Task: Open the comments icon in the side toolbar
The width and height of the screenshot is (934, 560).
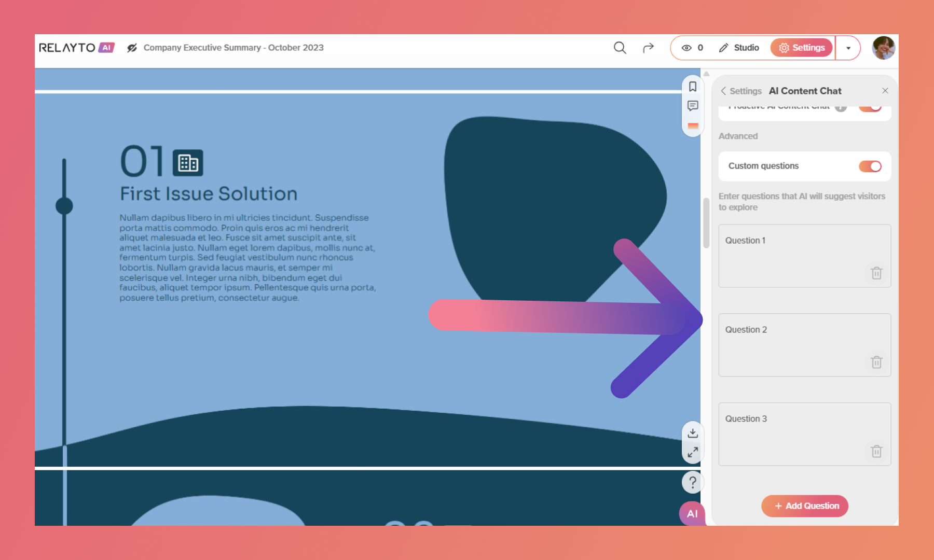Action: pos(692,106)
